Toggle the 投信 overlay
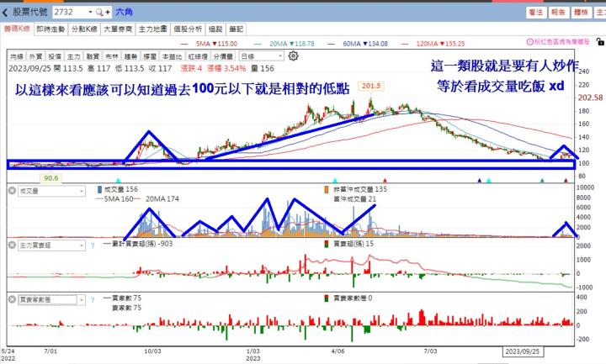 coord(55,56)
